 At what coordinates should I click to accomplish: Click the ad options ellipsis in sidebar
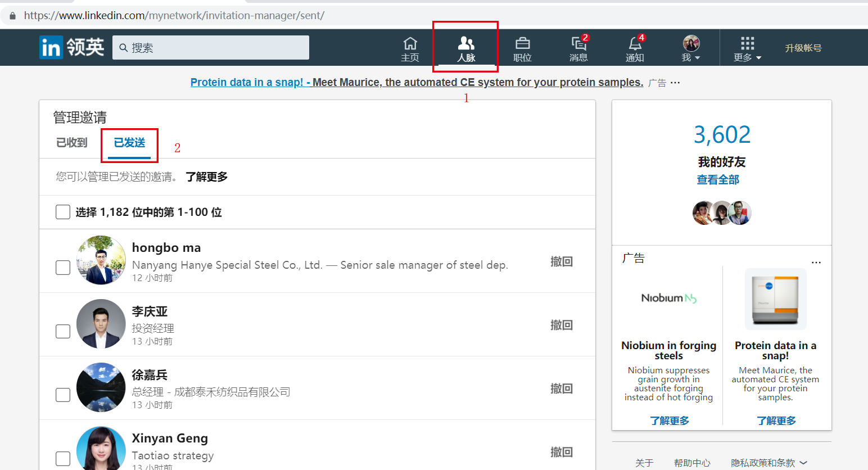click(816, 263)
